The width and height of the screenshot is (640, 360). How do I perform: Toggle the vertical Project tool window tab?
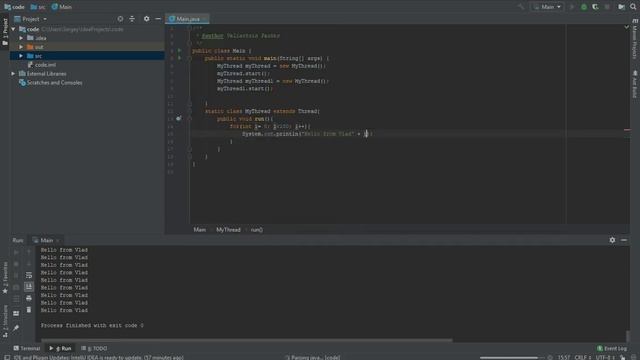point(5,32)
